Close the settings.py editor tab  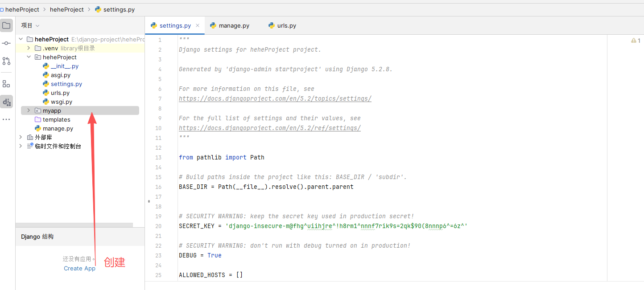coord(198,25)
